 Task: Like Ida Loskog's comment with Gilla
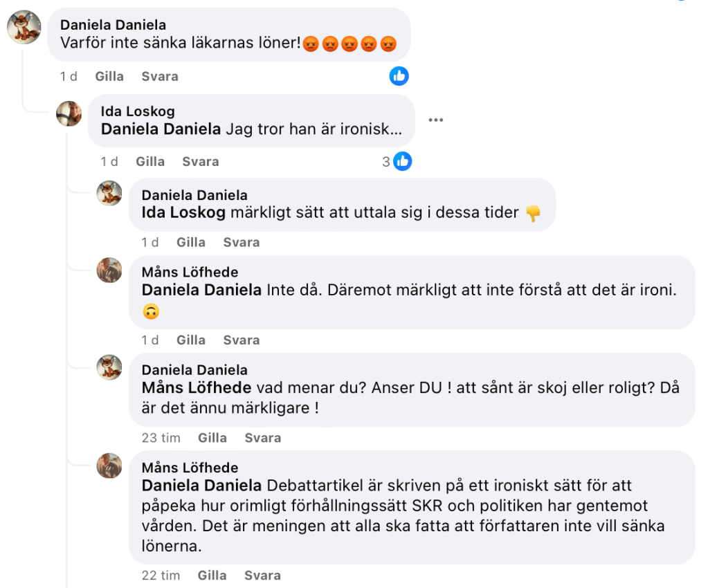[150, 161]
